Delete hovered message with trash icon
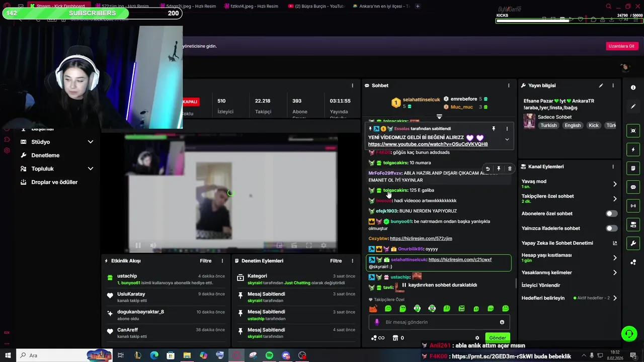 coord(510,169)
